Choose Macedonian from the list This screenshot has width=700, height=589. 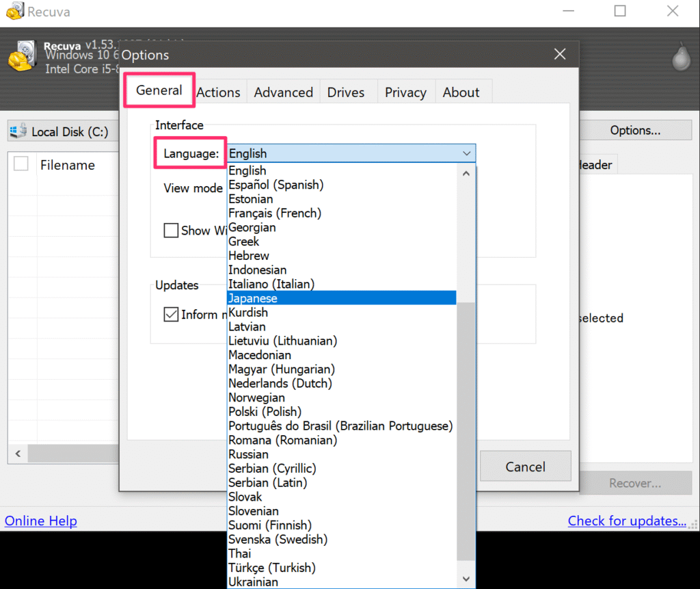pyautogui.click(x=342, y=355)
